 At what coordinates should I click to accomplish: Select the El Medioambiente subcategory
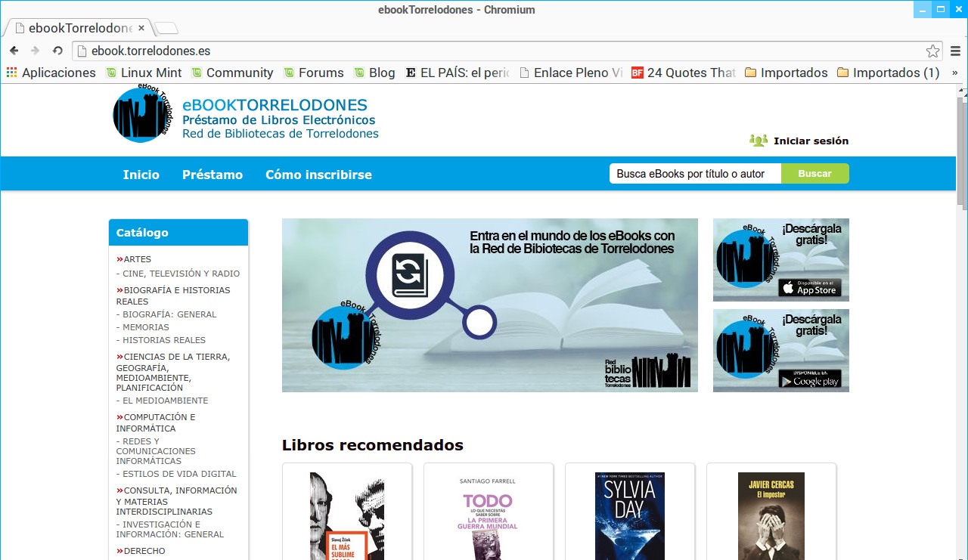tap(163, 401)
